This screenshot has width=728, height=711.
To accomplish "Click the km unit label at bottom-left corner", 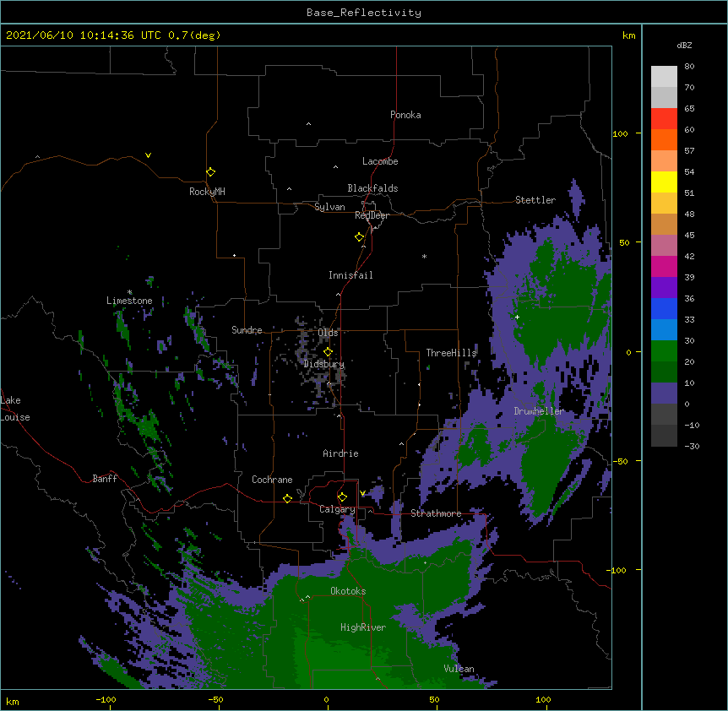I will (13, 701).
